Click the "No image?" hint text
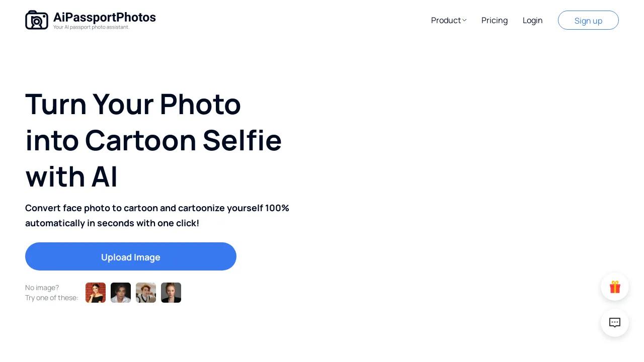 42,288
